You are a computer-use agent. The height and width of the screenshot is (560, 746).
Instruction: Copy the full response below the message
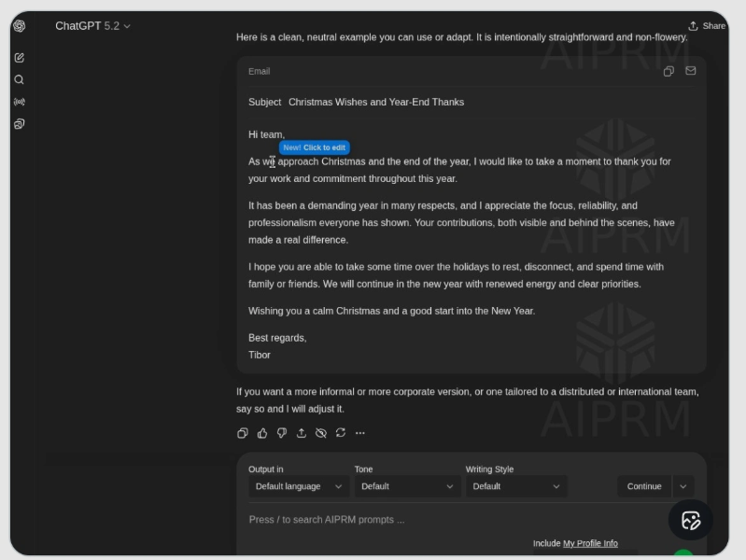pyautogui.click(x=243, y=433)
